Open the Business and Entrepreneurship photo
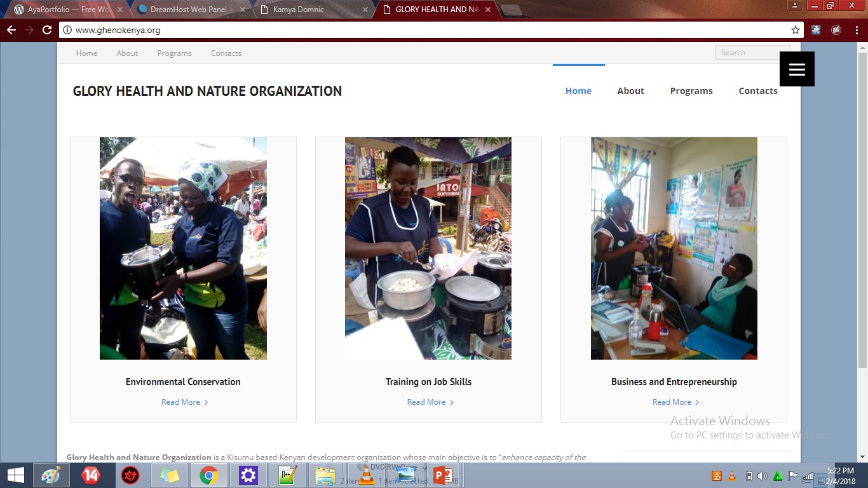The width and height of the screenshot is (868, 488). (x=674, y=248)
